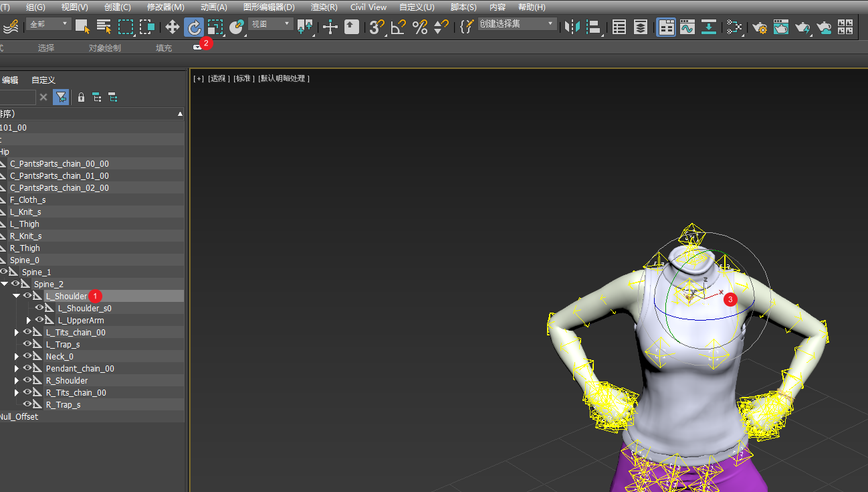
Task: Click Render Production teapot icon
Action: 802,27
